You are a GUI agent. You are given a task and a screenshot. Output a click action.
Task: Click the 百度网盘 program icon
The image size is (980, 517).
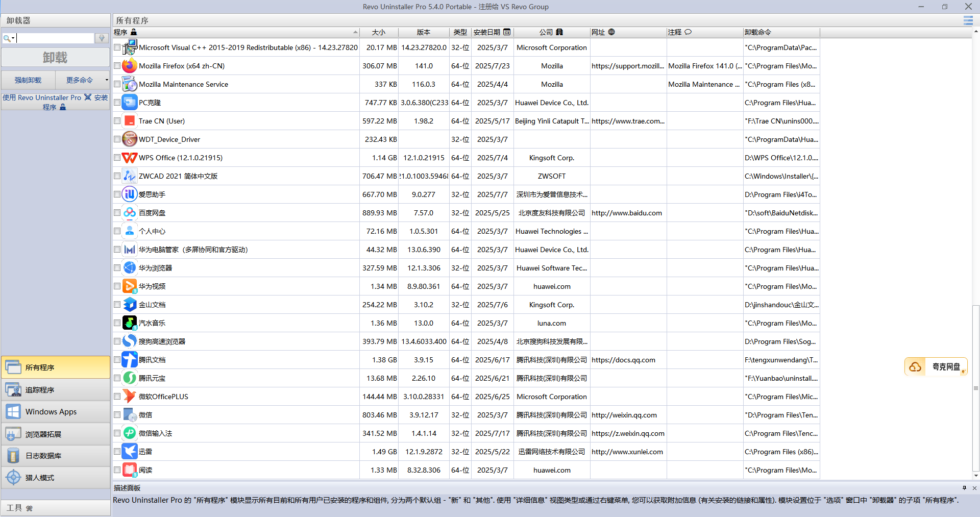click(130, 213)
